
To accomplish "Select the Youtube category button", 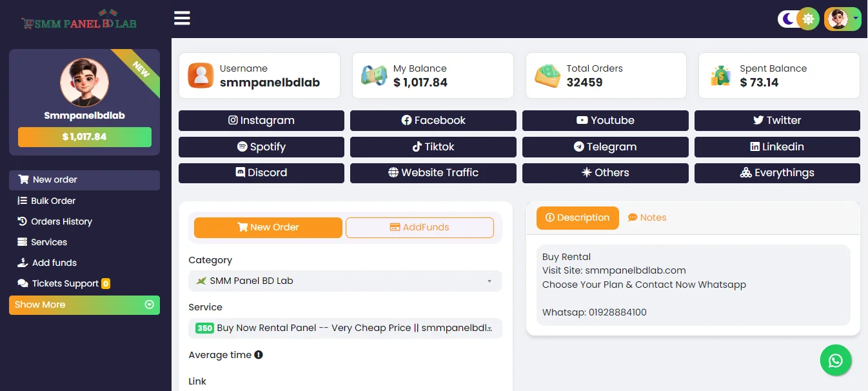I will pyautogui.click(x=605, y=121).
